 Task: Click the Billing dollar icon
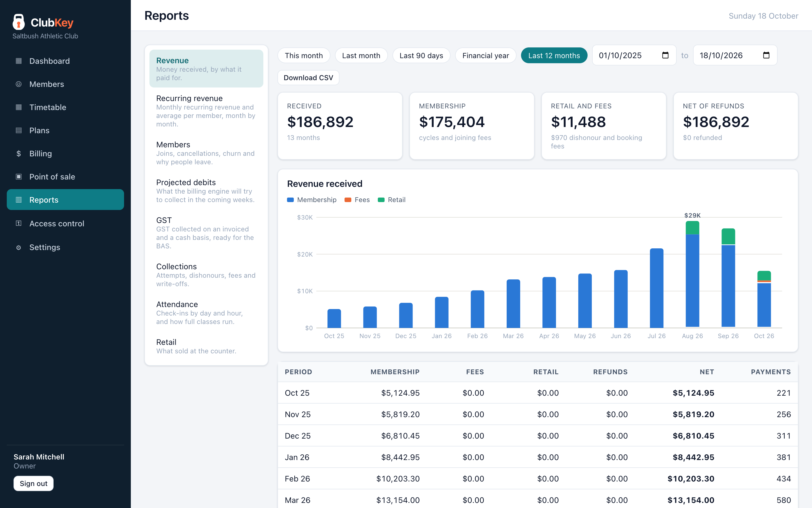coord(19,154)
